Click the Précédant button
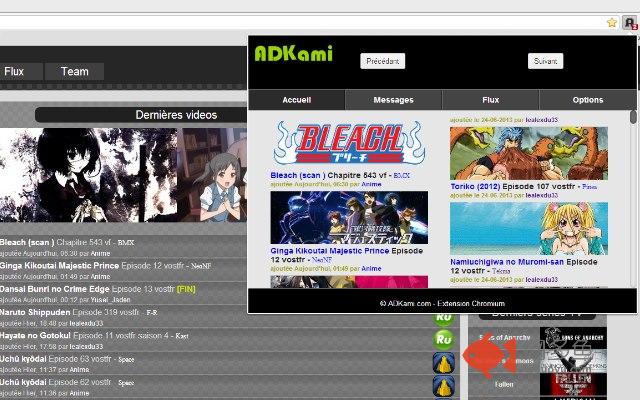640x400 pixels. (382, 61)
